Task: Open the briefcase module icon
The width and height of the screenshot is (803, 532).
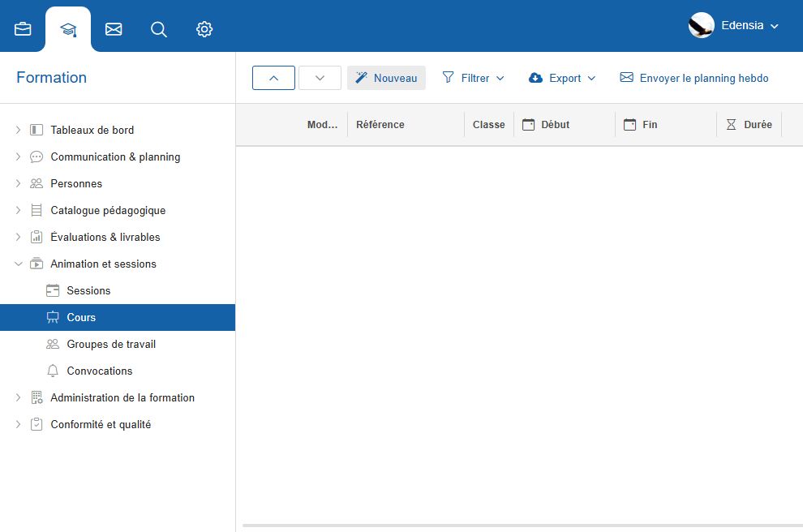Action: [x=23, y=29]
